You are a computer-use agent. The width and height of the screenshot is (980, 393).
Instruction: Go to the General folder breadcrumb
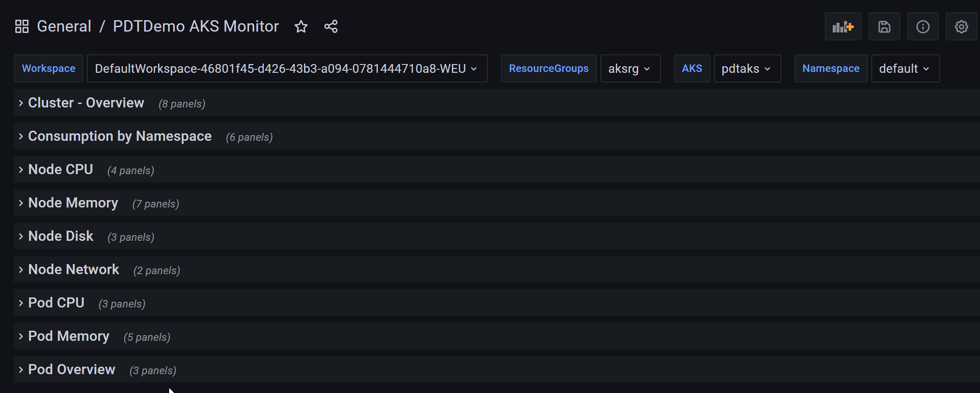[64, 26]
